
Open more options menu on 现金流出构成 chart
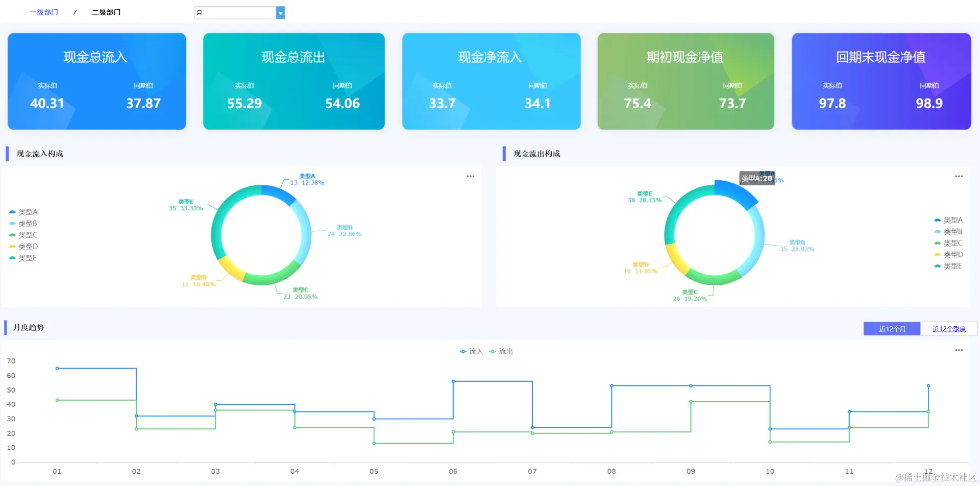959,176
